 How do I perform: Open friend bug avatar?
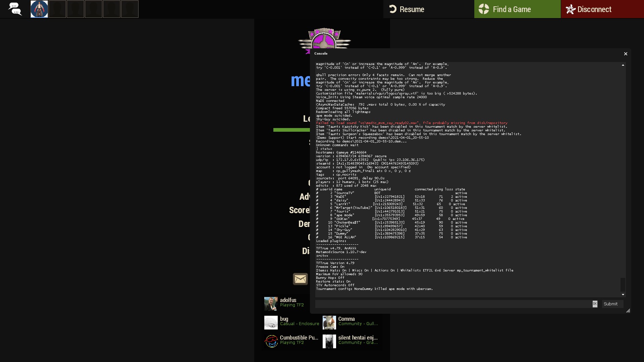click(x=271, y=322)
